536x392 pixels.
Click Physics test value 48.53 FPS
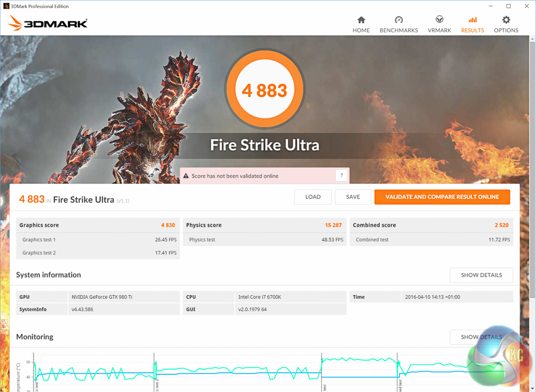point(332,240)
